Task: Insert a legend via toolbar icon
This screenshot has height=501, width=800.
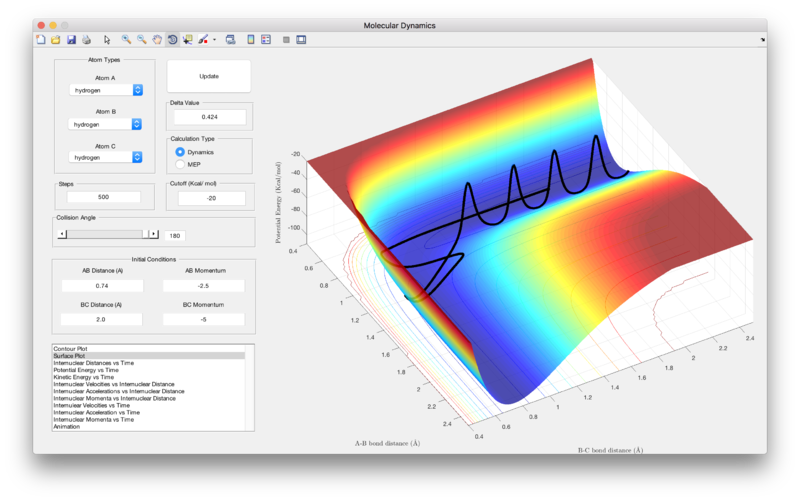Action: point(266,40)
